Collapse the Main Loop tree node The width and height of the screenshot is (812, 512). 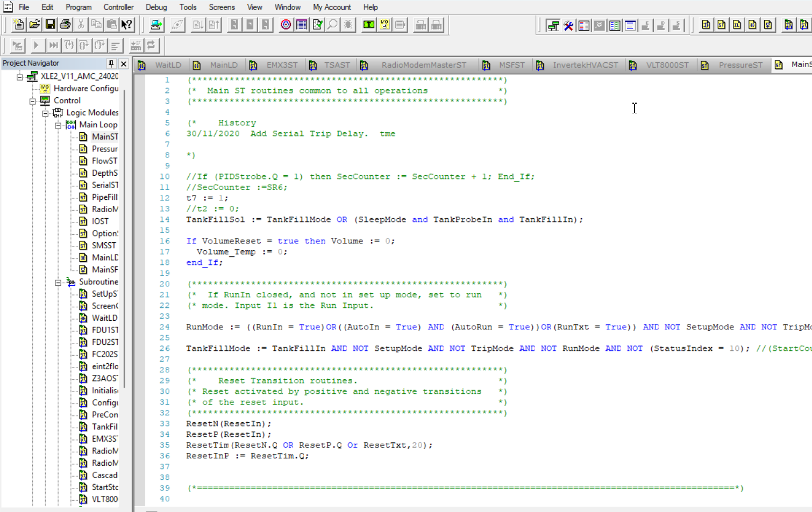[x=58, y=125]
